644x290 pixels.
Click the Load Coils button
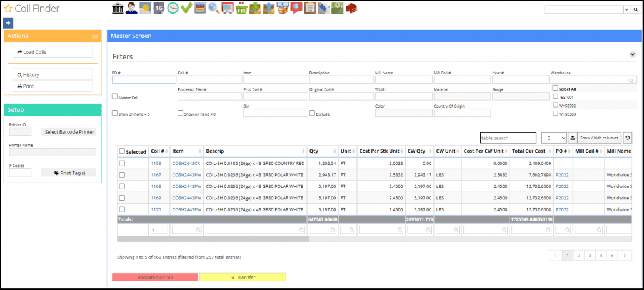point(53,52)
